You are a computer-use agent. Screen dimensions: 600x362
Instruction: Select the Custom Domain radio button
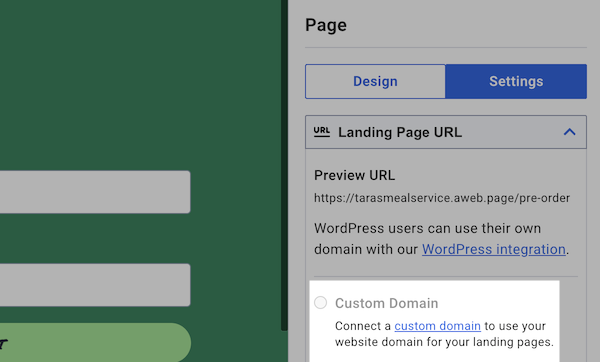321,303
